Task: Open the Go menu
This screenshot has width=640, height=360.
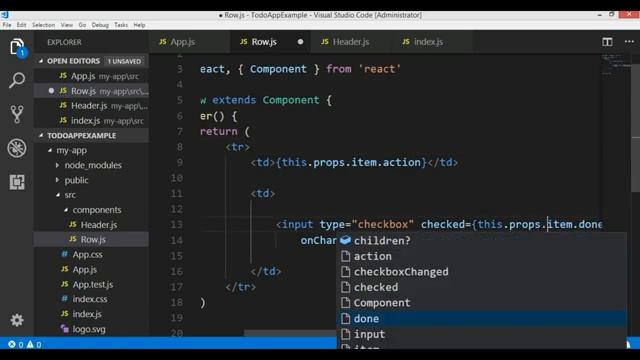Action: pos(82,25)
